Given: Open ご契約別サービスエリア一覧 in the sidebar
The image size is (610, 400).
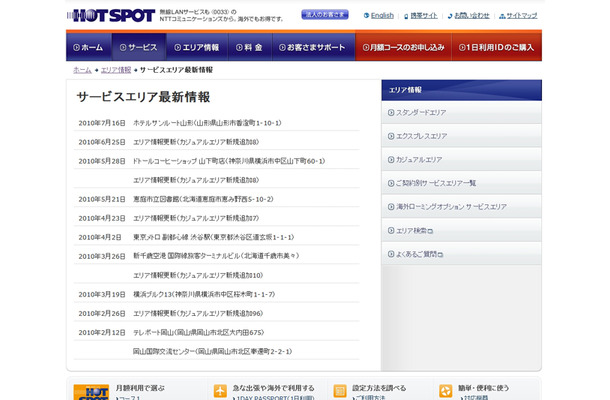Looking at the screenshot, I should point(461,183).
